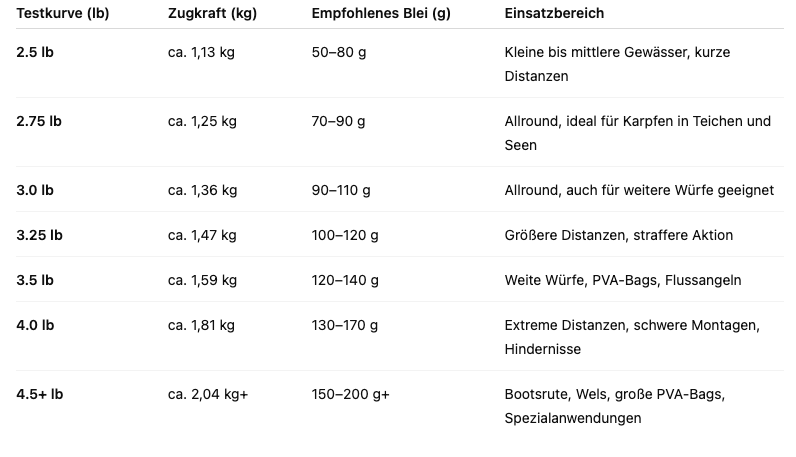Screen dimensions: 796x457
Task: Click the Testkurve (lb) column header
Action: 62,13
